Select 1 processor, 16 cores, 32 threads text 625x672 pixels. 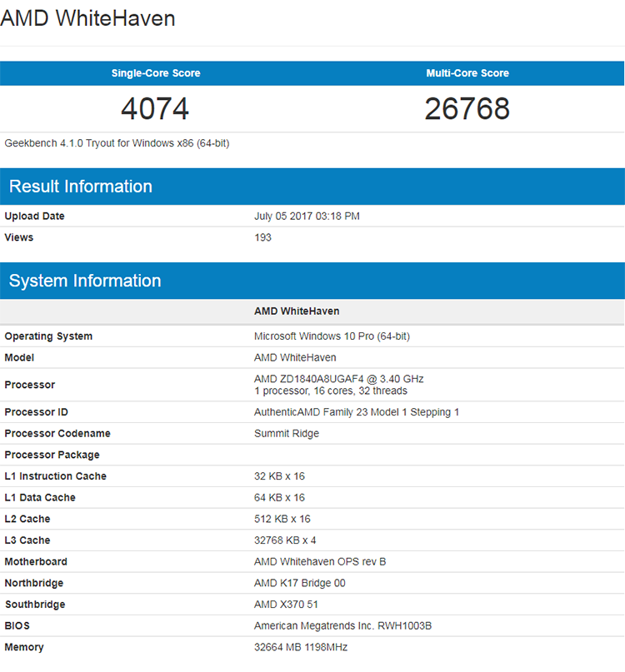pos(331,391)
